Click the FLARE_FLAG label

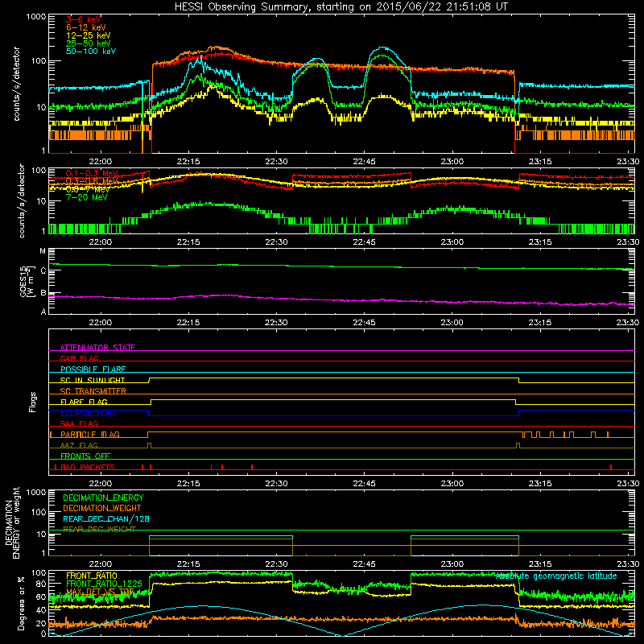click(x=84, y=402)
